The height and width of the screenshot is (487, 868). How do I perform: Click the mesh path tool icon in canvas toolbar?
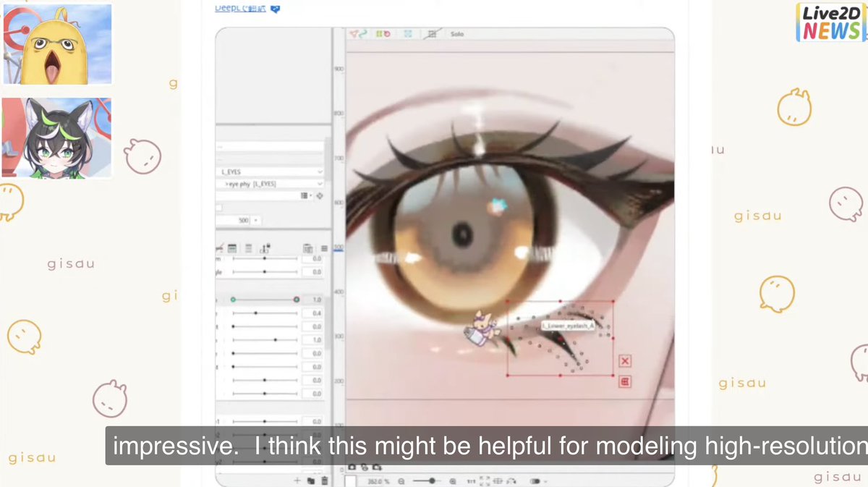(x=359, y=33)
